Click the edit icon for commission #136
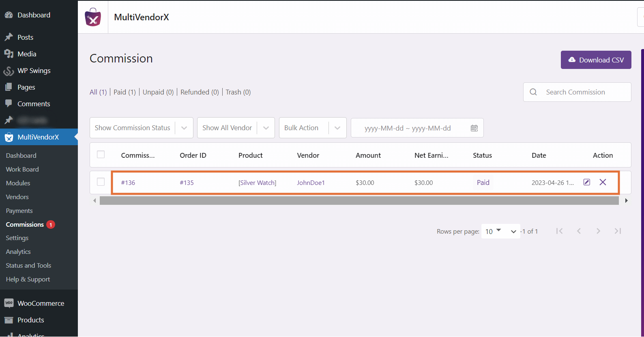 [587, 182]
